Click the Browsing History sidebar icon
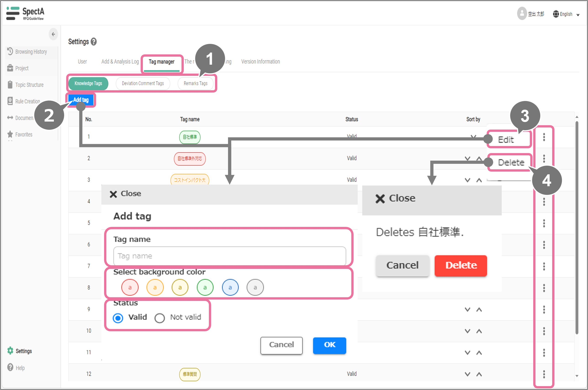The height and width of the screenshot is (390, 588). point(10,51)
